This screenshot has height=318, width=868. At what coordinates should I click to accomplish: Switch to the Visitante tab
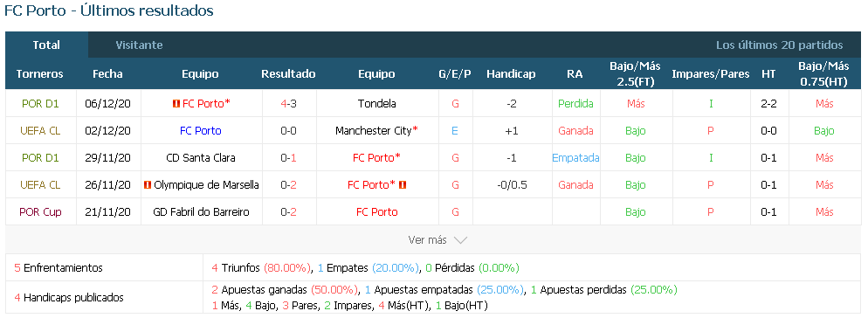click(139, 45)
